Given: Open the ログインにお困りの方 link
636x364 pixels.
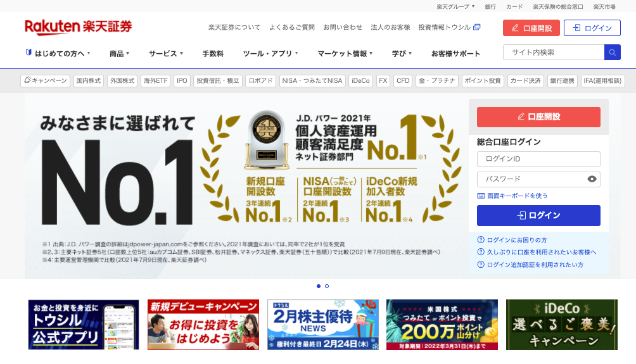Looking at the screenshot, I should point(517,240).
